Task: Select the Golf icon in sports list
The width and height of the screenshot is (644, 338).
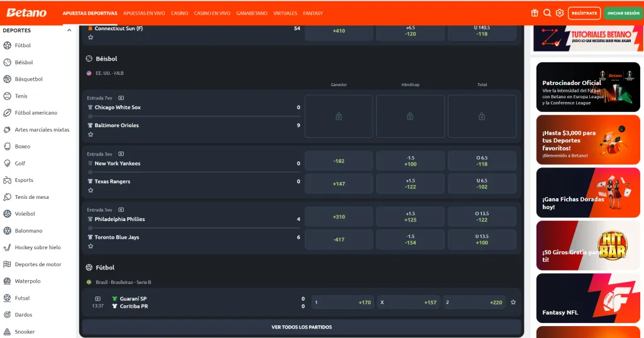Action: coord(8,163)
